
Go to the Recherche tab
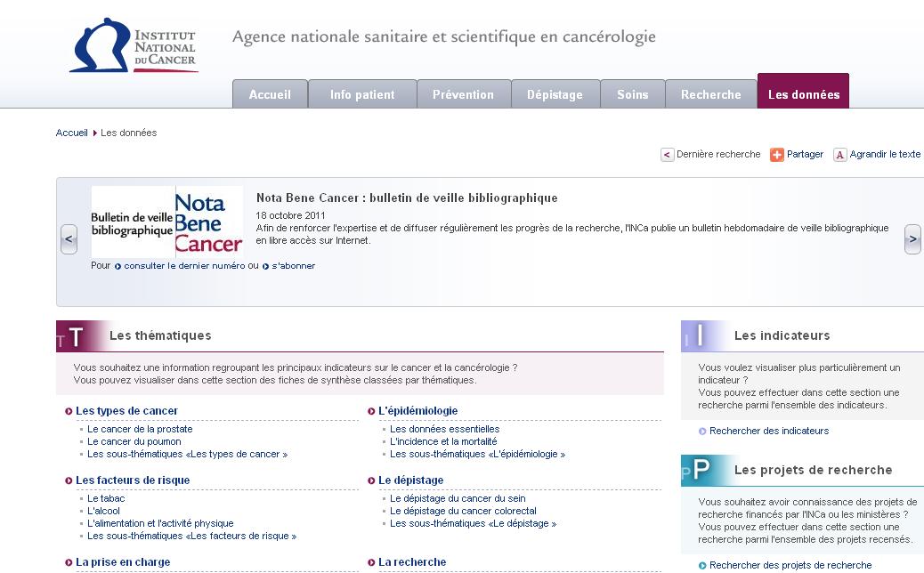(x=711, y=94)
